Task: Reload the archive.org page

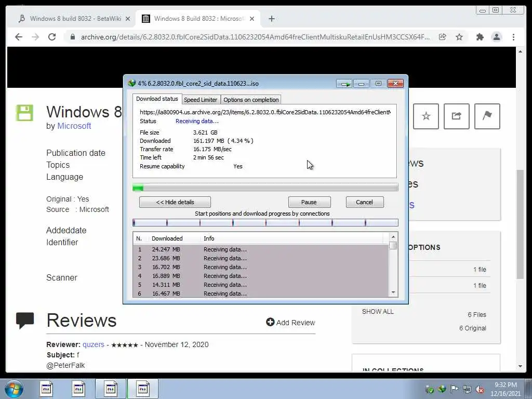Action: point(52,37)
